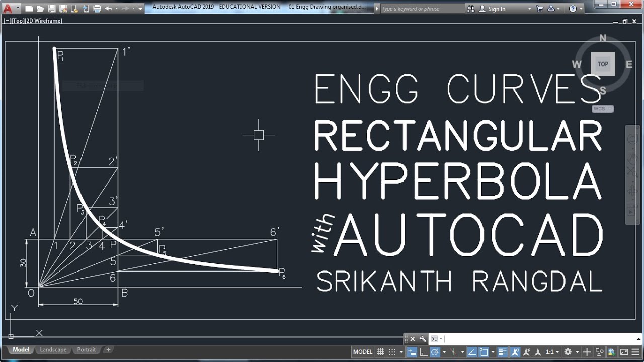
Task: Add a new layout with plus tab
Action: [108, 350]
